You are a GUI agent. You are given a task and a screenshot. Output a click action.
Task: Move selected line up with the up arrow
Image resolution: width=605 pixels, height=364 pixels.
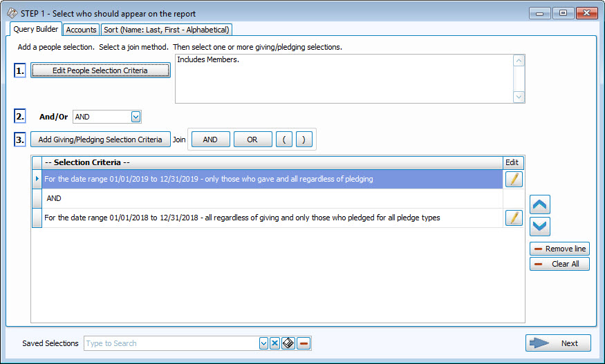coord(540,204)
